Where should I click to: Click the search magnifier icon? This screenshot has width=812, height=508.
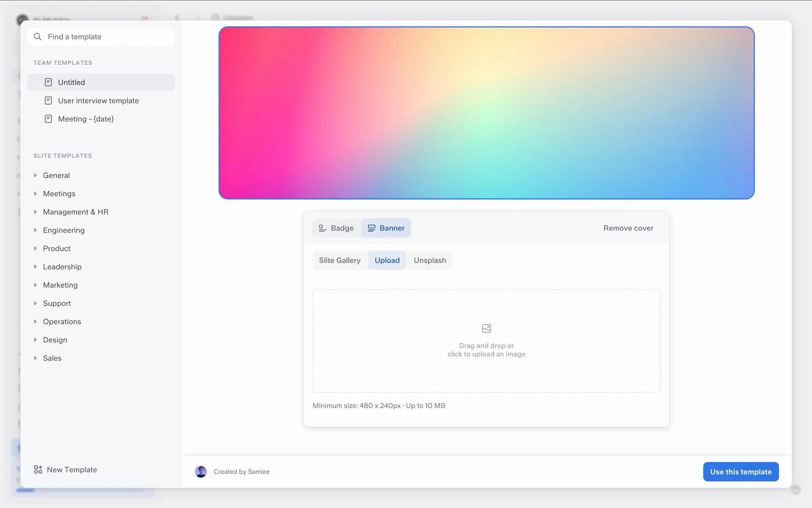pyautogui.click(x=38, y=37)
